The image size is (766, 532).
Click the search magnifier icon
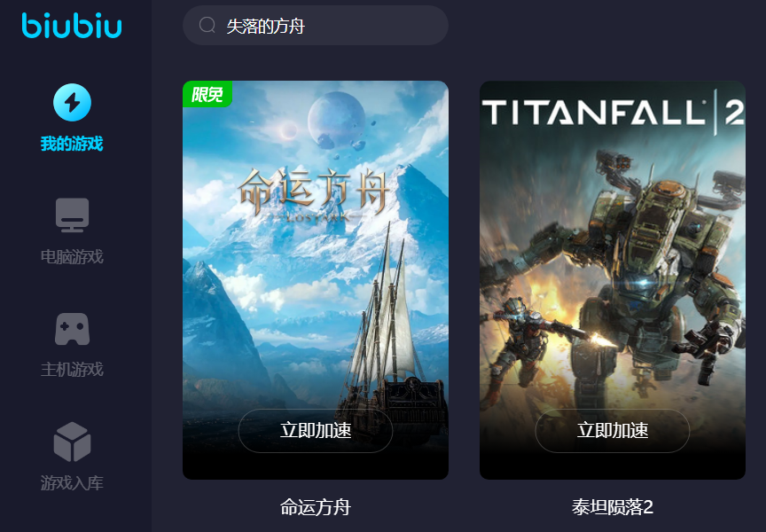tap(207, 25)
